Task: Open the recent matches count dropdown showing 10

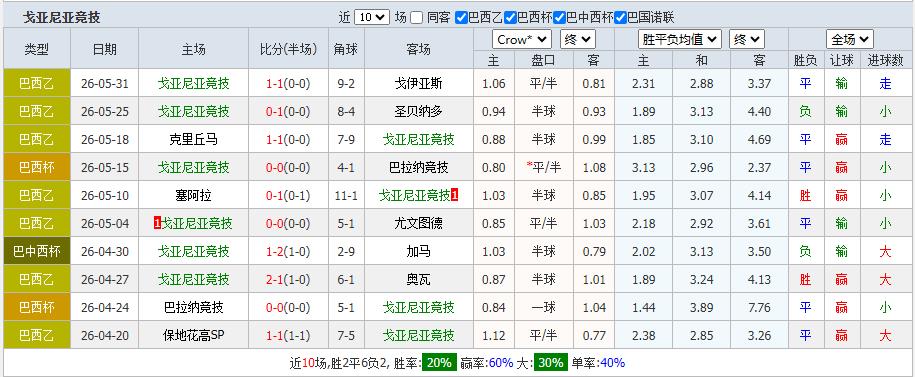Action: [372, 17]
